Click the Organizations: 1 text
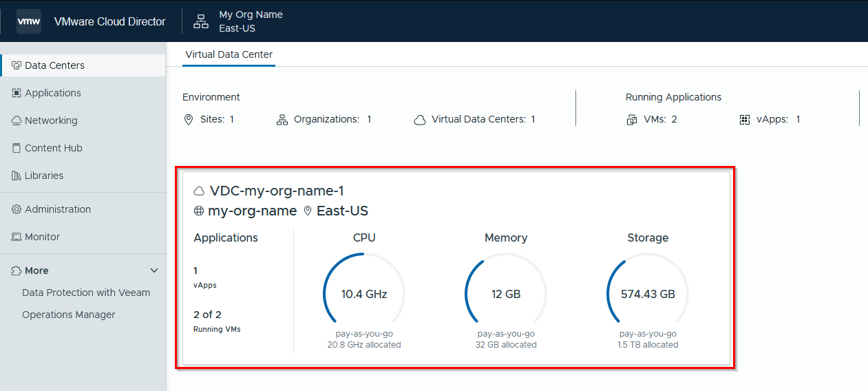 (332, 119)
